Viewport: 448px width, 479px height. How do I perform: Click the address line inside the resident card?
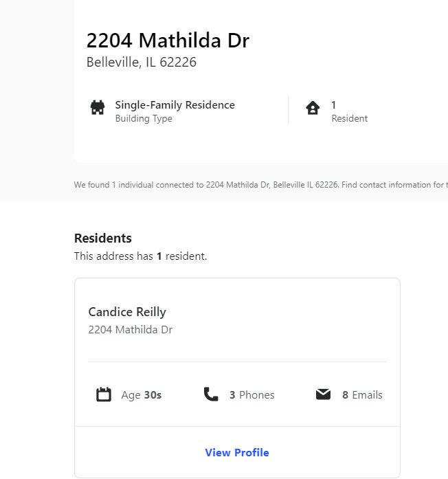click(131, 330)
